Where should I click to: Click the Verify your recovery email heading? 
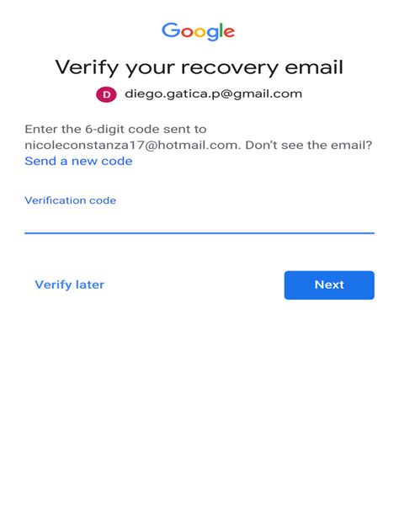pos(199,67)
